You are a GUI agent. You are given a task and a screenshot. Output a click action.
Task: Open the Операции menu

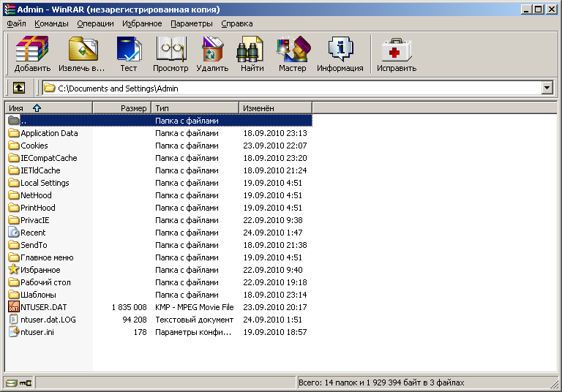95,23
